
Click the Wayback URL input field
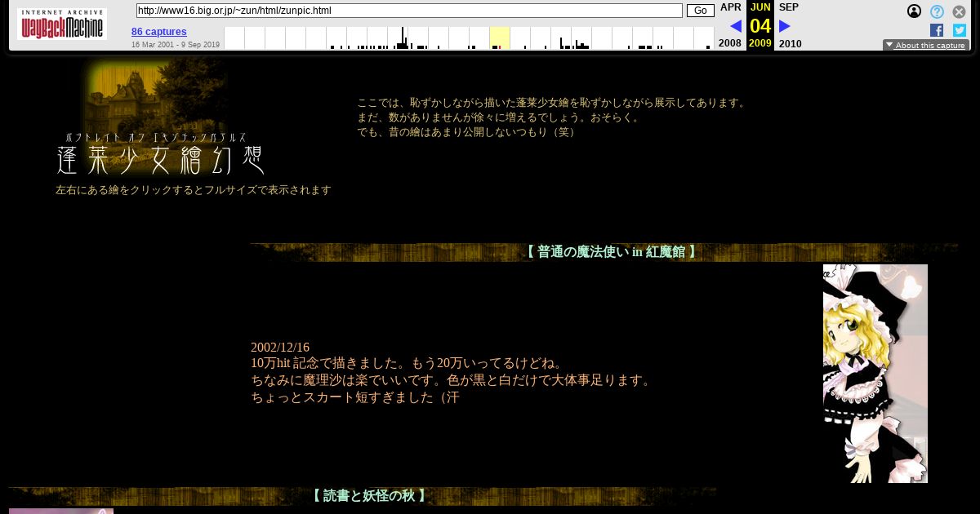pos(409,11)
